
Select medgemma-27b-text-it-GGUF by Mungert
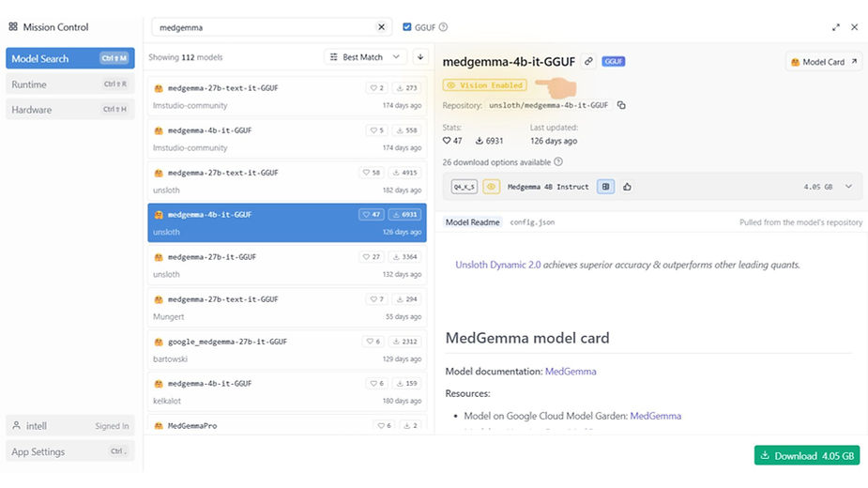pos(287,308)
